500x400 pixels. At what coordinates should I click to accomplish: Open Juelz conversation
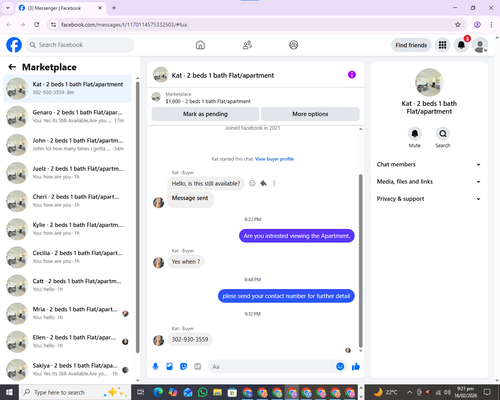(x=67, y=173)
